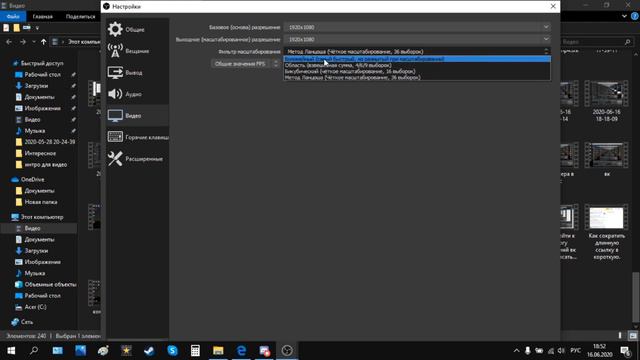Expand the base resolution 1920x1080 dropdown
Screen dimensions: 640x360
pos(417,27)
